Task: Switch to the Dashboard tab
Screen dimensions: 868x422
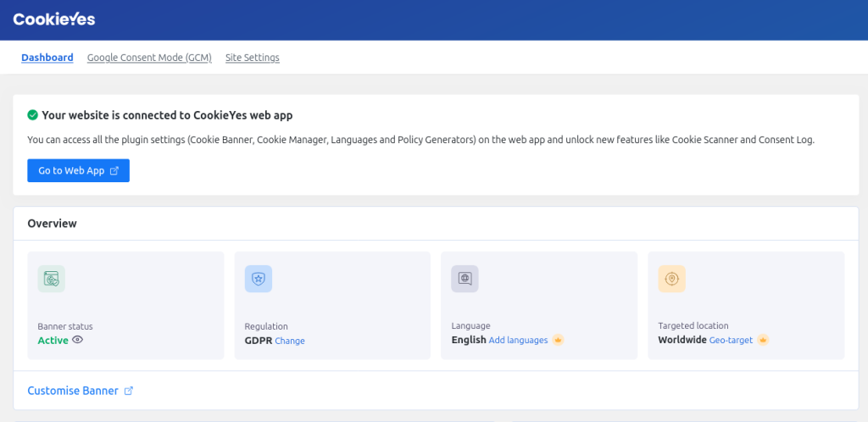Action: coord(47,58)
